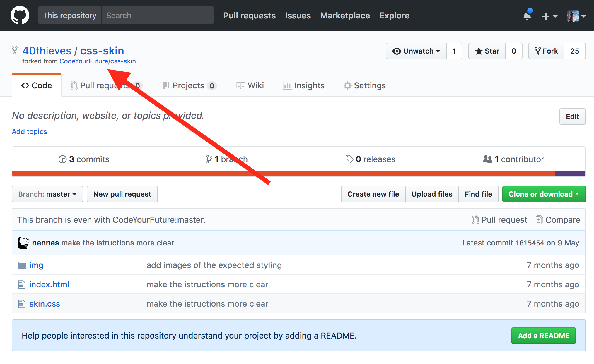The image size is (594, 364).
Task: Expand Clone or download dropdown
Action: 544,194
